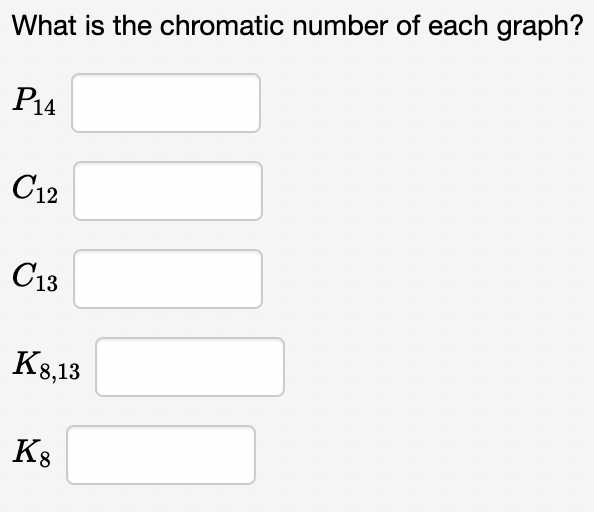Viewport: 594px width, 512px height.
Task: Click the word "graph?" in the heading
Action: (x=540, y=28)
